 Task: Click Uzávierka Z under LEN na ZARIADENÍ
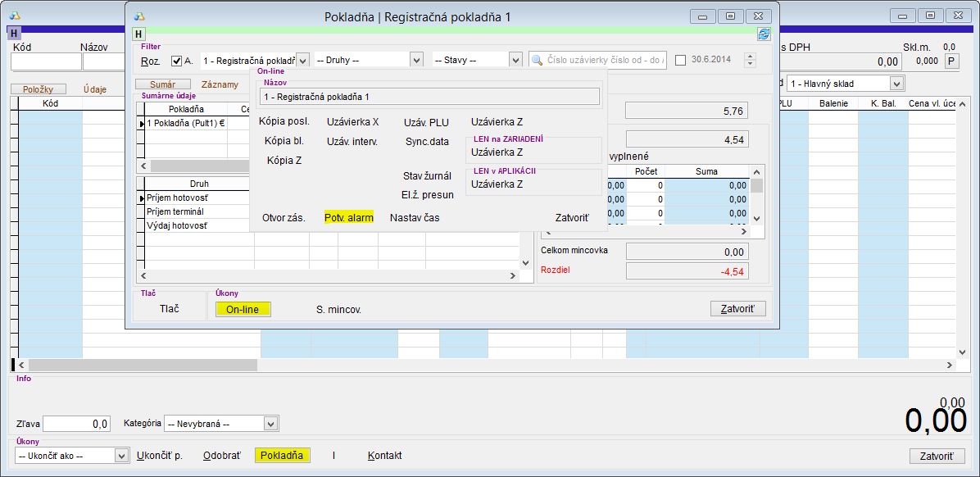(497, 152)
